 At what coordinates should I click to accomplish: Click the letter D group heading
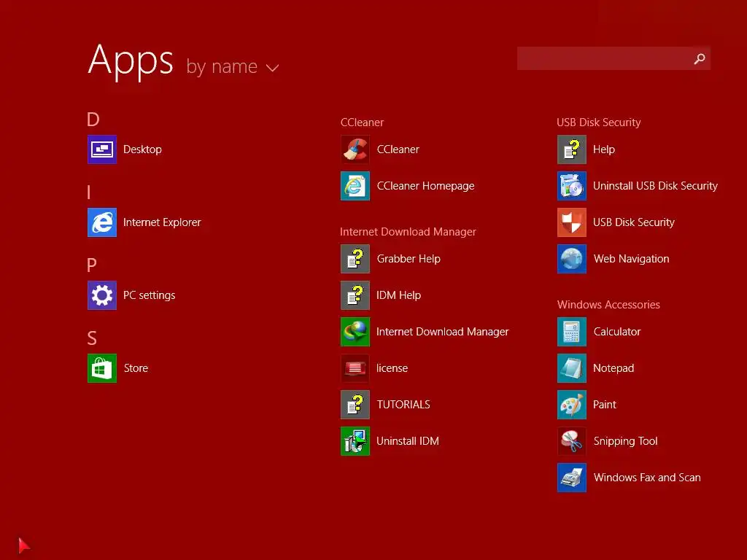click(x=93, y=119)
